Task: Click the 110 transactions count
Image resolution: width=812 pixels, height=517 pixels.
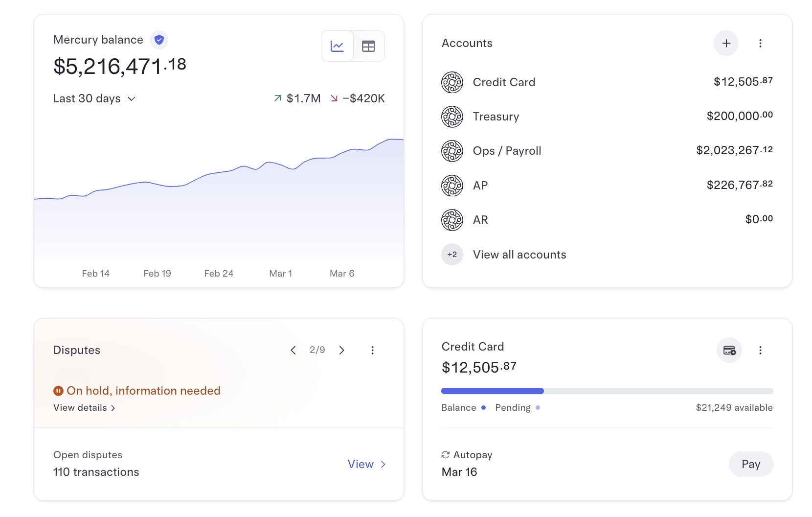Action: coord(96,472)
